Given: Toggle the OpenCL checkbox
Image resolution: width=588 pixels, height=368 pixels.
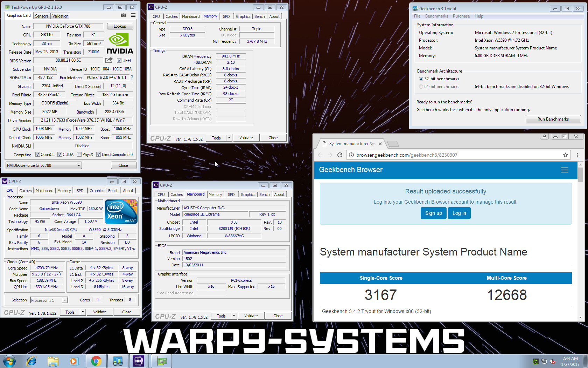Looking at the screenshot, I should pyautogui.click(x=37, y=155).
